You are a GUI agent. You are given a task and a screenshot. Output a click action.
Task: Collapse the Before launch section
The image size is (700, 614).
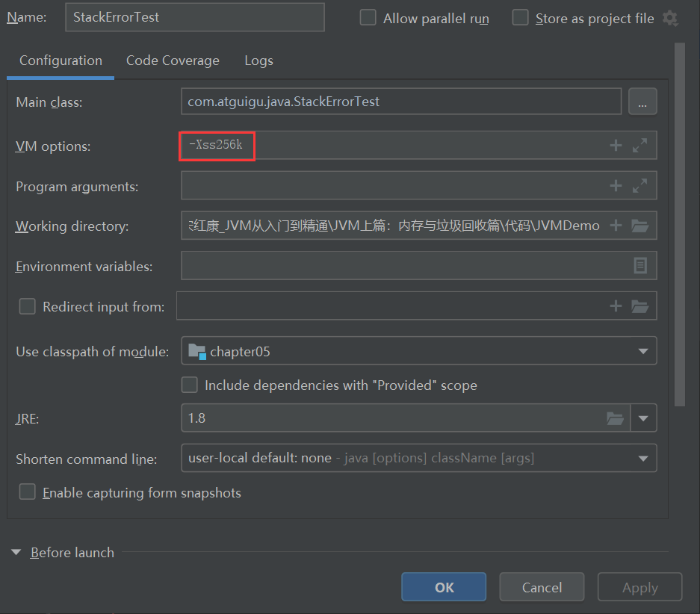16,553
